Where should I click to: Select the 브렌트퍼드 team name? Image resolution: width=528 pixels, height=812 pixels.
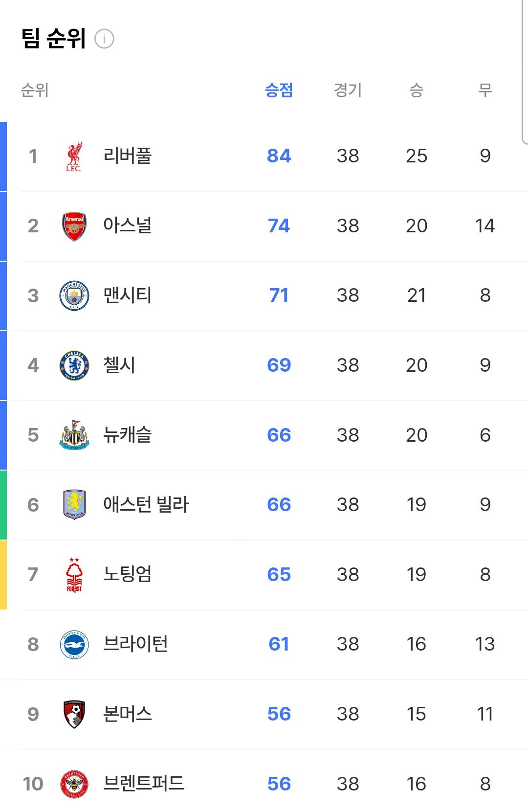(144, 784)
